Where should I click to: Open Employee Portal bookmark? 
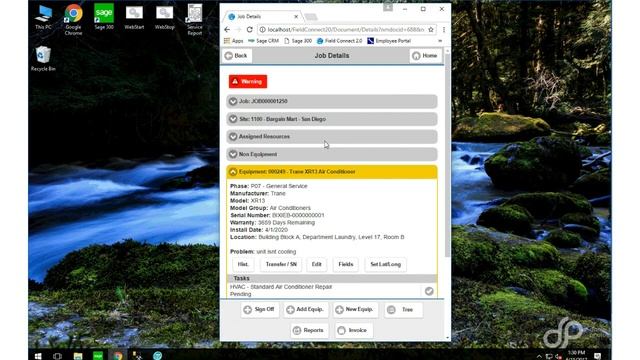pos(389,41)
